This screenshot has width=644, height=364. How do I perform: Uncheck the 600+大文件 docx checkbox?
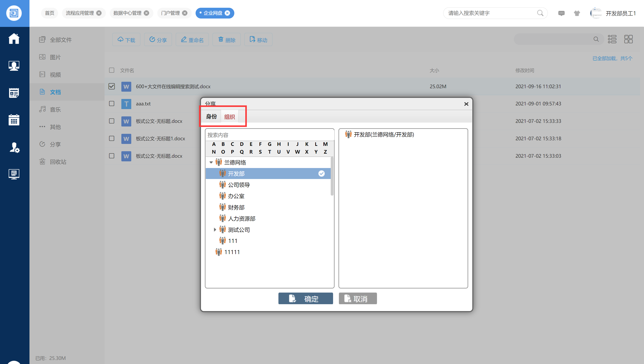point(111,86)
